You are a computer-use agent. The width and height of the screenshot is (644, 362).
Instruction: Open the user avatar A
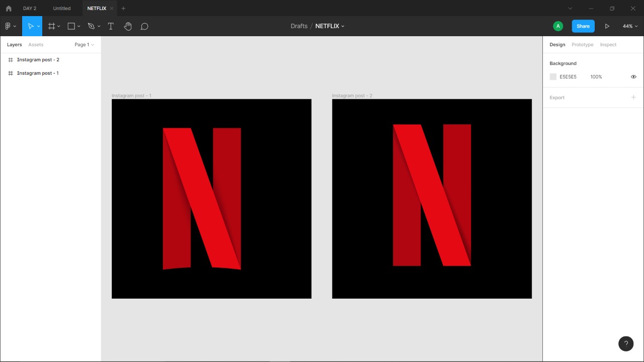click(558, 26)
